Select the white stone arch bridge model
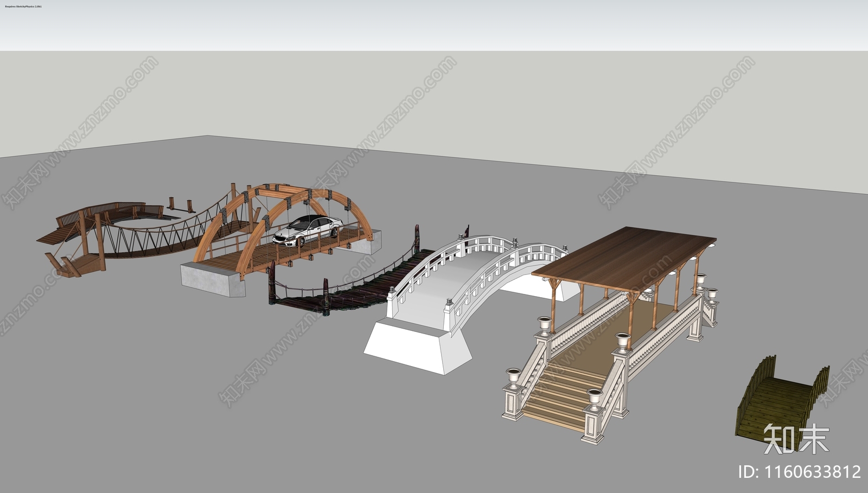Screen dimensions: 868x493 click(x=467, y=304)
